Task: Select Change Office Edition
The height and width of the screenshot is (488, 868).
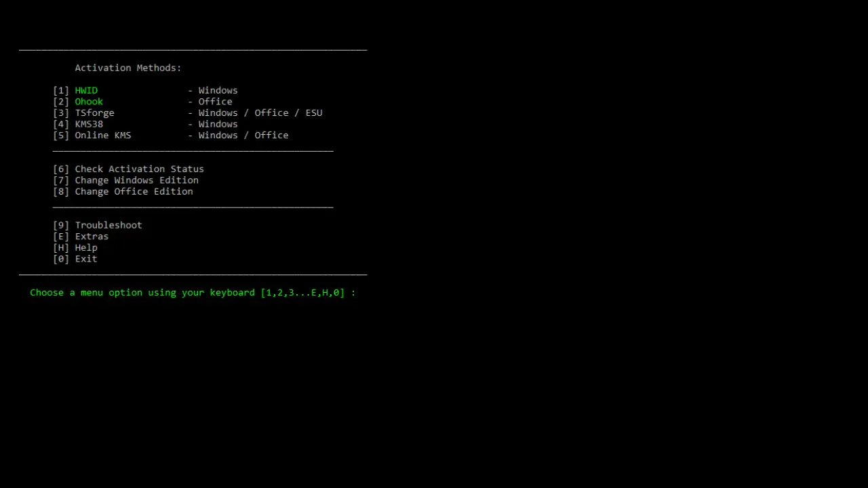Action: click(134, 191)
